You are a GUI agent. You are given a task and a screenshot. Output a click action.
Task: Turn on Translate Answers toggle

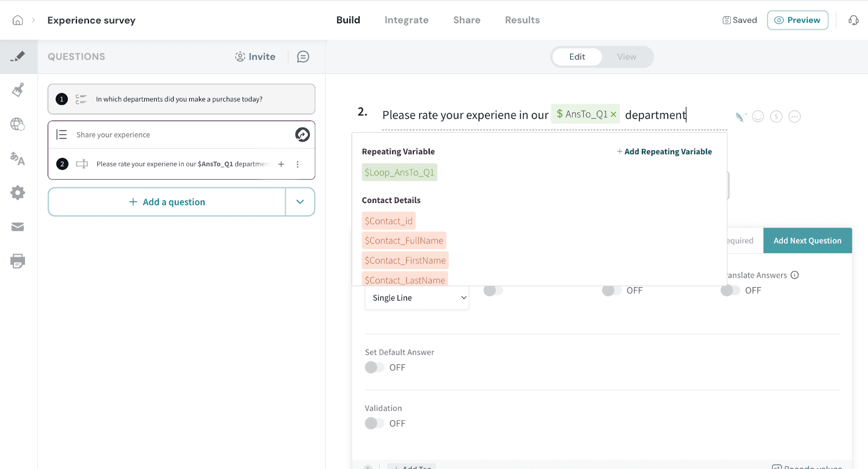coord(730,290)
